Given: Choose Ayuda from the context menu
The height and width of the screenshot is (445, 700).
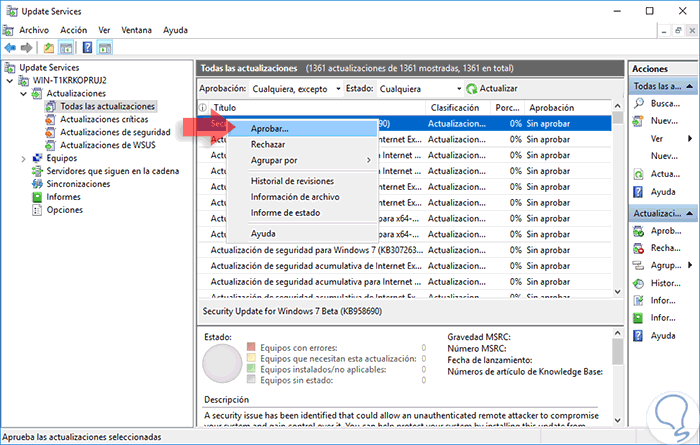Looking at the screenshot, I should point(302,233).
